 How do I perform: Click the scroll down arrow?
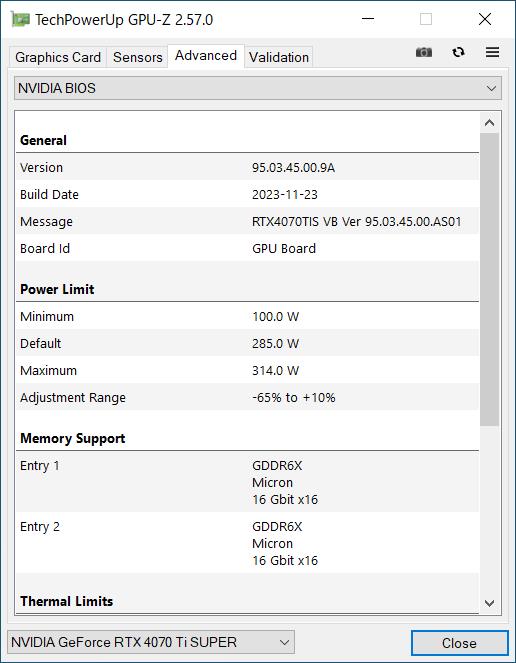pos(489,603)
